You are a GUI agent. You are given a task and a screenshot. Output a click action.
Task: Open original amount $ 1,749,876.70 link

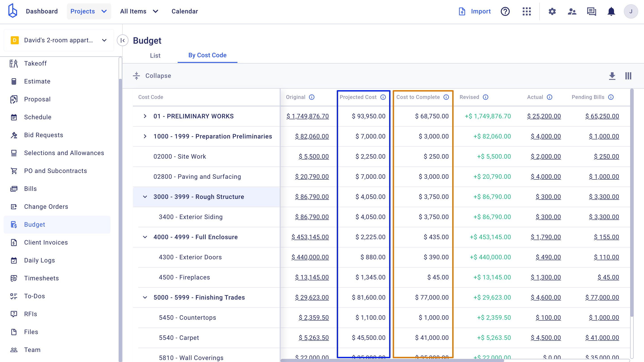point(307,116)
